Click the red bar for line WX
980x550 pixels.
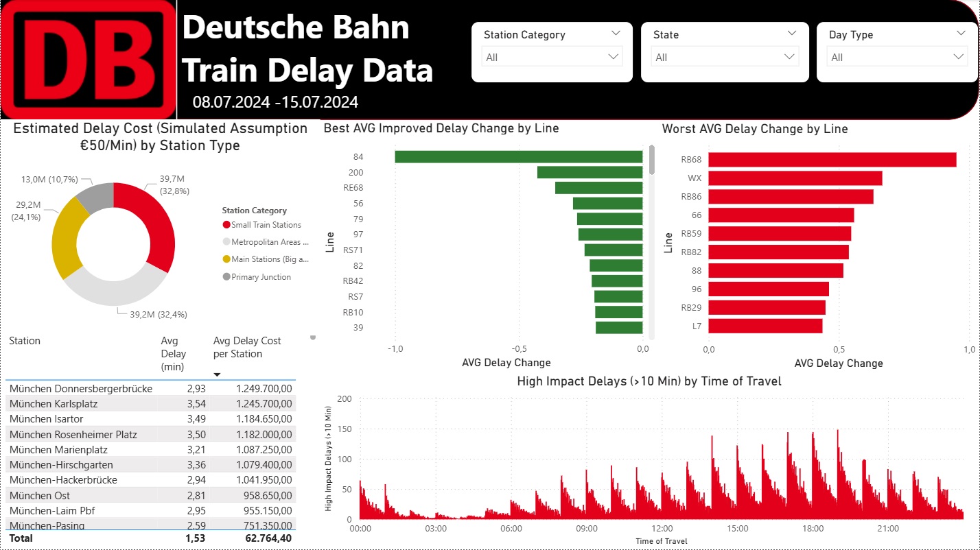coord(795,178)
